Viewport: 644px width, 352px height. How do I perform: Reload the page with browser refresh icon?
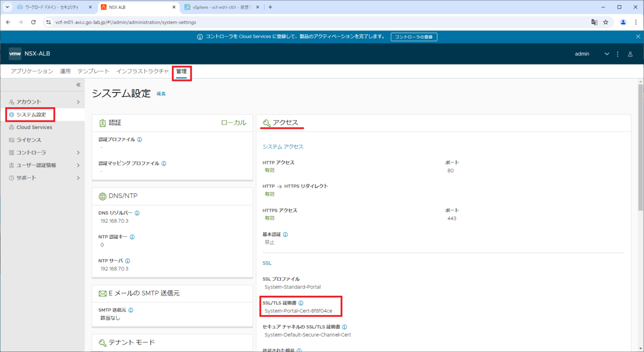33,22
